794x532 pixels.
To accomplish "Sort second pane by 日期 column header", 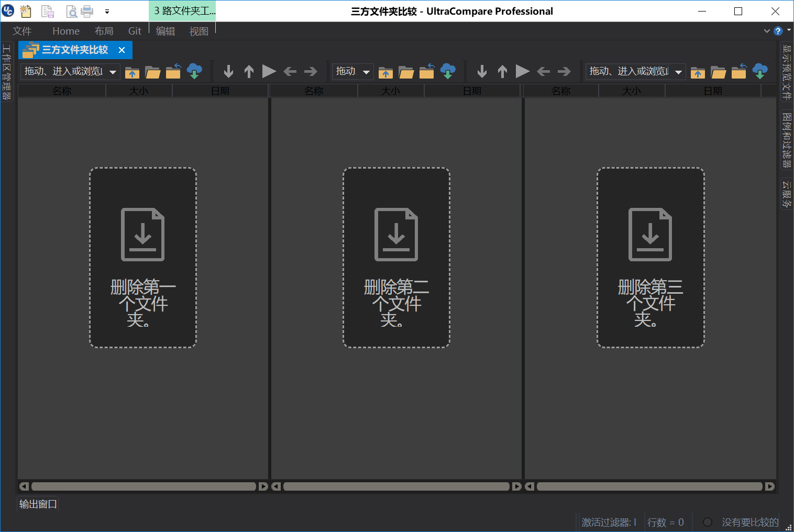I will [472, 91].
